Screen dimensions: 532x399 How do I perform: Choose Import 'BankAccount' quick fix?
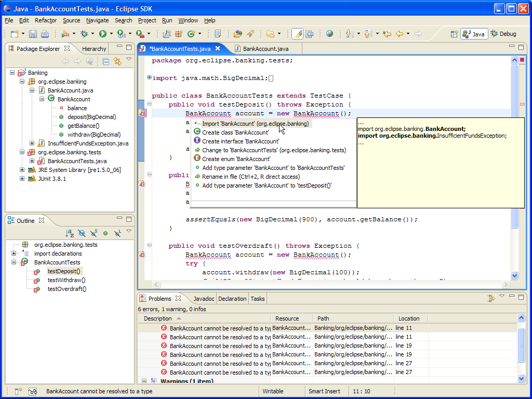click(255, 124)
